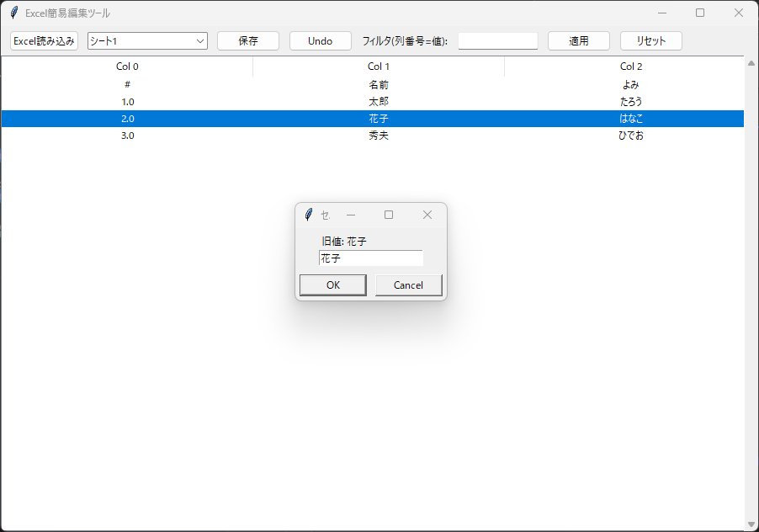Viewport: 759px width, 532px height.
Task: Open the シート1 sheet dropdown
Action: [x=147, y=40]
